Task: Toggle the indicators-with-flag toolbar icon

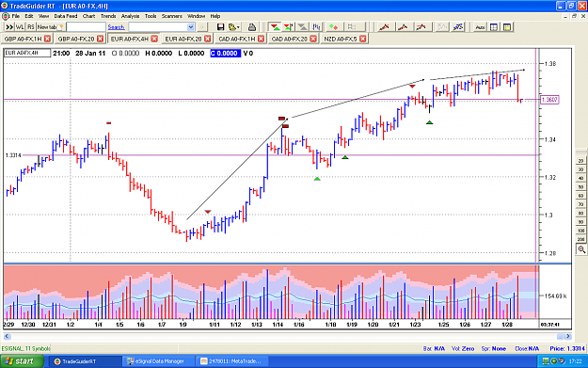Action: point(289,27)
